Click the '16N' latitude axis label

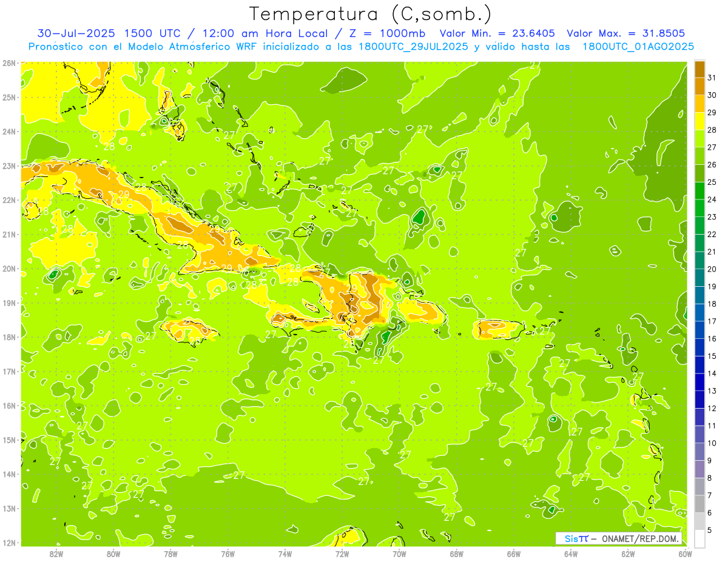(9, 406)
